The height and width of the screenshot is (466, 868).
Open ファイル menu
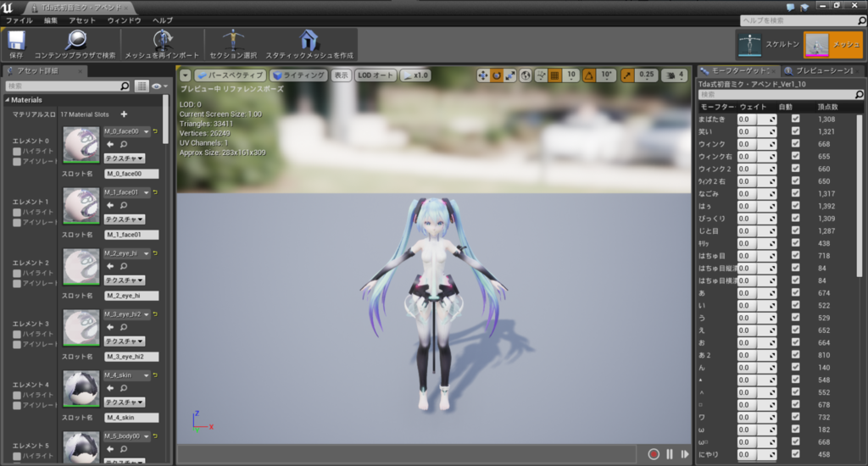coord(19,20)
